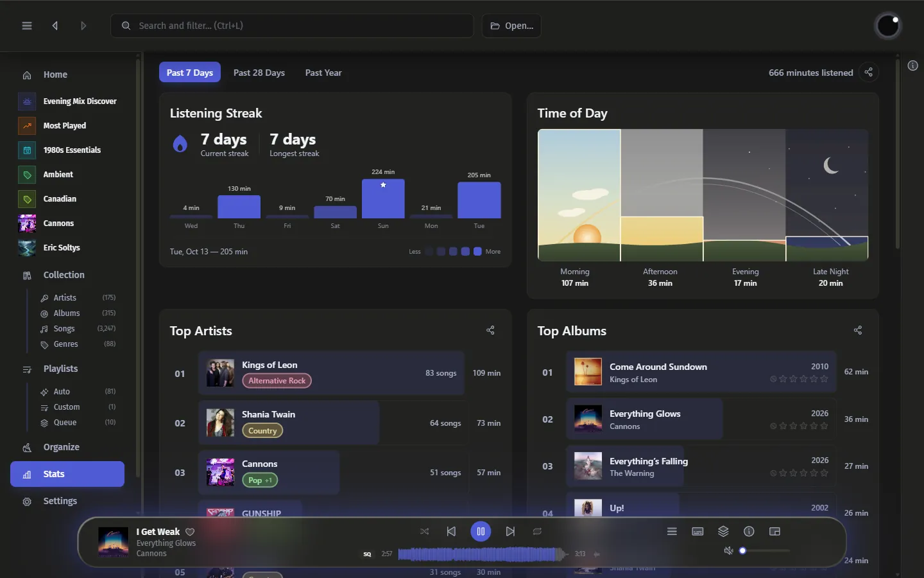Switch to Past Year tab
Screen dimensions: 924x578
(x=323, y=73)
